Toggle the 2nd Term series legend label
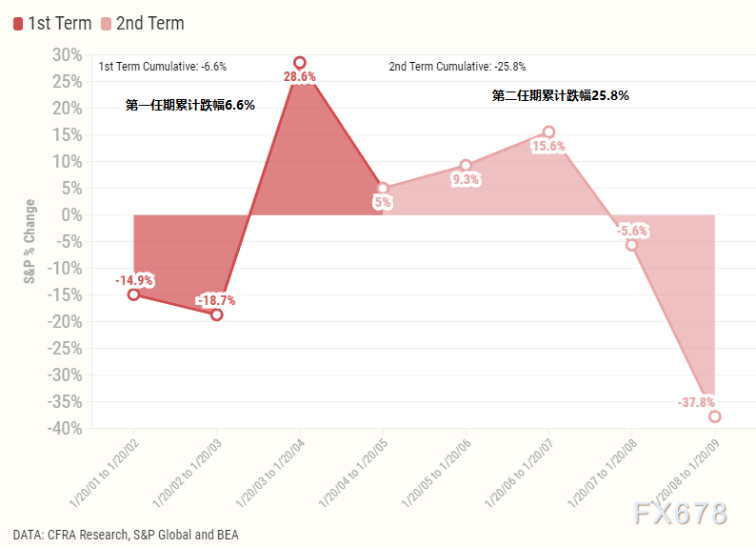 click(149, 23)
